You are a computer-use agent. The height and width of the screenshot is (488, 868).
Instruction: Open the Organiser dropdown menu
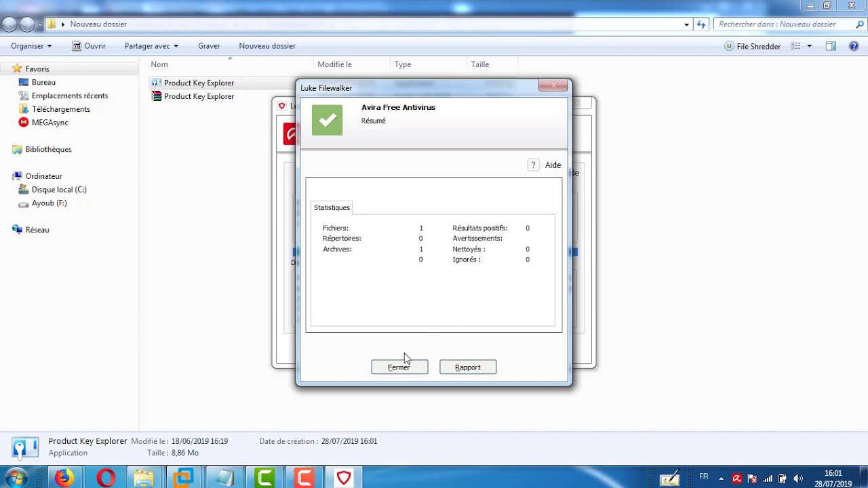point(31,46)
